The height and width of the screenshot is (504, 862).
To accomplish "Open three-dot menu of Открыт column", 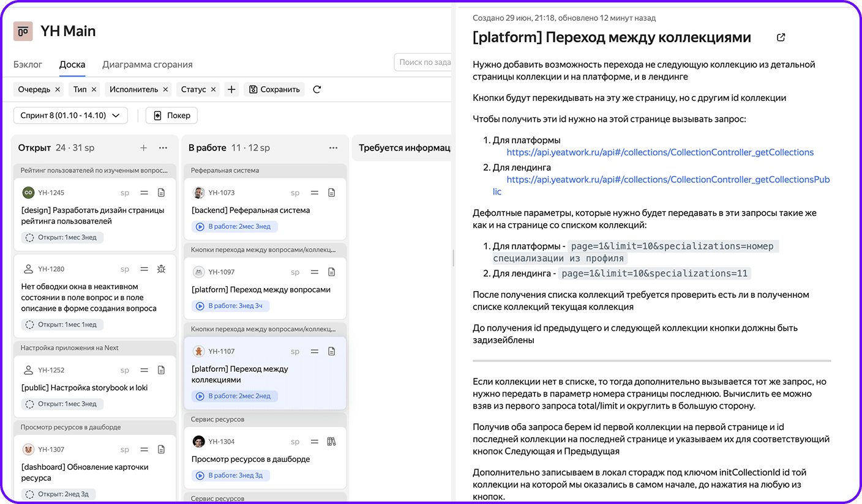I will (163, 148).
